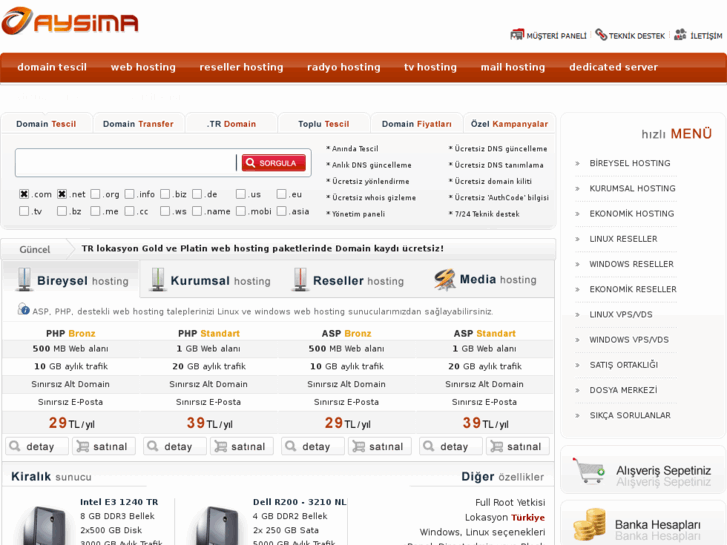Click magnifier icon on PHP Standart detay

click(153, 446)
